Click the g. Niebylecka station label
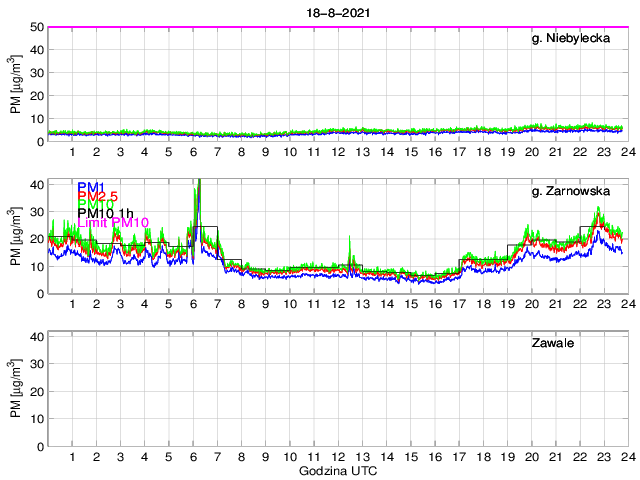 [571, 38]
